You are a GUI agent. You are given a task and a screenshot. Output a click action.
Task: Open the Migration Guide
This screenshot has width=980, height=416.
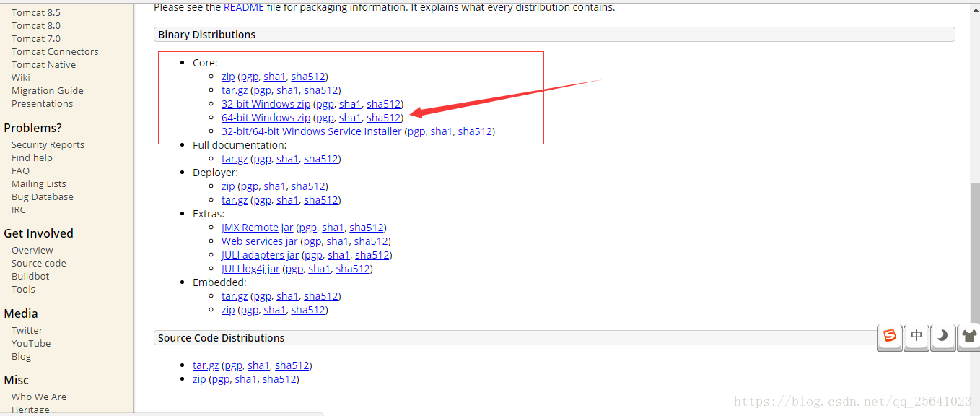pos(48,90)
